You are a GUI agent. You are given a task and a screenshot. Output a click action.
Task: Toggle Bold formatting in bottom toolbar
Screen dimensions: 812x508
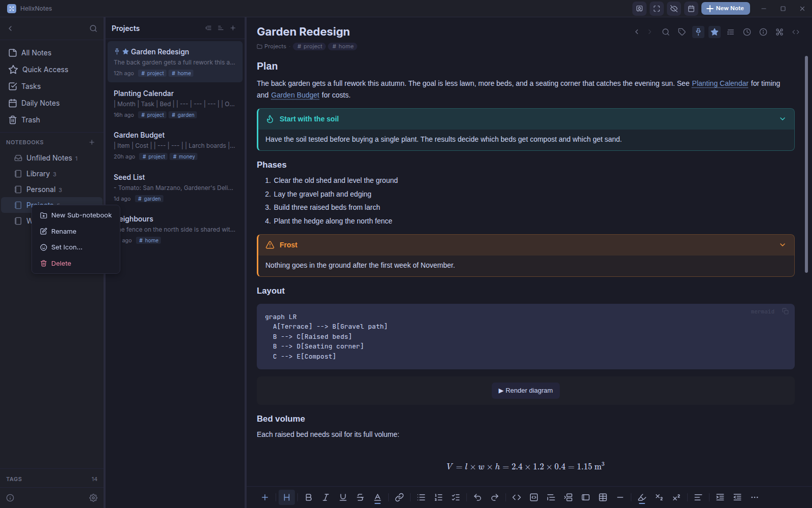tap(309, 497)
